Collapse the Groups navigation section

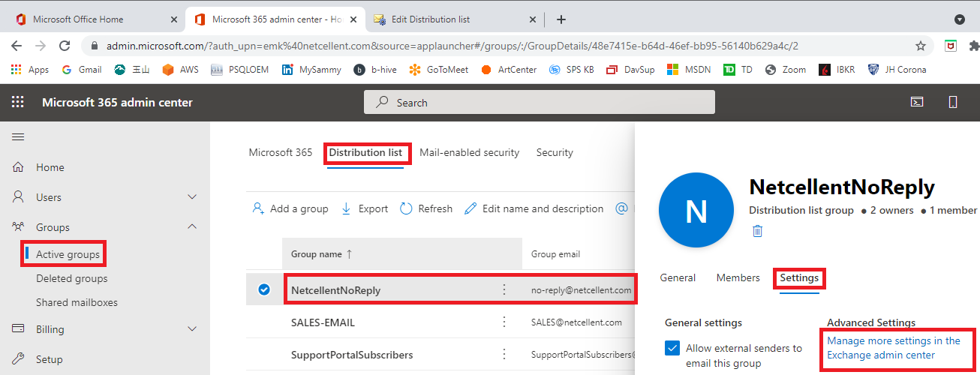192,227
